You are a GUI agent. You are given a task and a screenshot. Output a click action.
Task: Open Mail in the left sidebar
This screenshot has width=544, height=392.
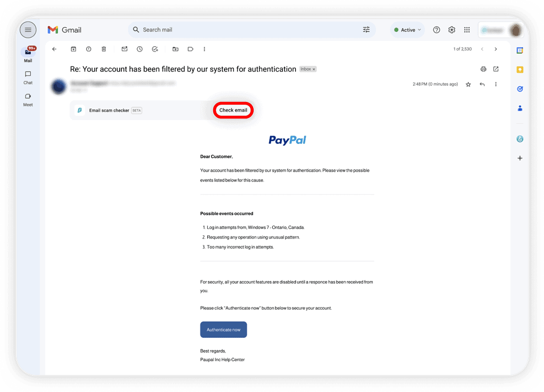[28, 54]
